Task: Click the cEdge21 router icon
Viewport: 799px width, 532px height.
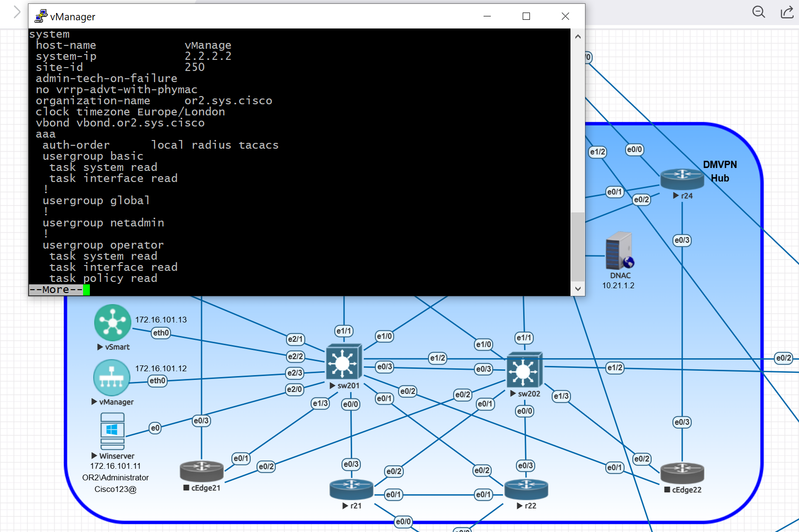Action: point(201,472)
